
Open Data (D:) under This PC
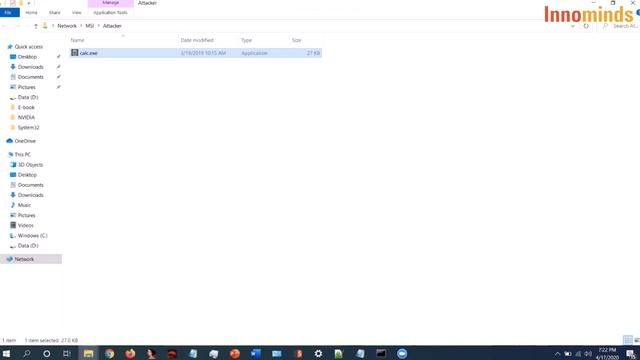tap(28, 246)
